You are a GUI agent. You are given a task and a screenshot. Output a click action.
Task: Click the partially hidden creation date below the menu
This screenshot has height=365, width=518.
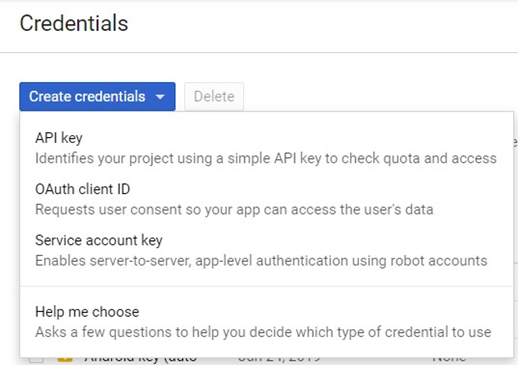pos(279,359)
